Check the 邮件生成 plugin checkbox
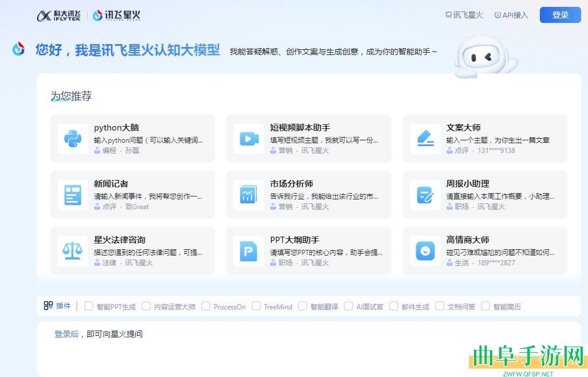Viewport: 588px width, 377px height. pyautogui.click(x=394, y=306)
